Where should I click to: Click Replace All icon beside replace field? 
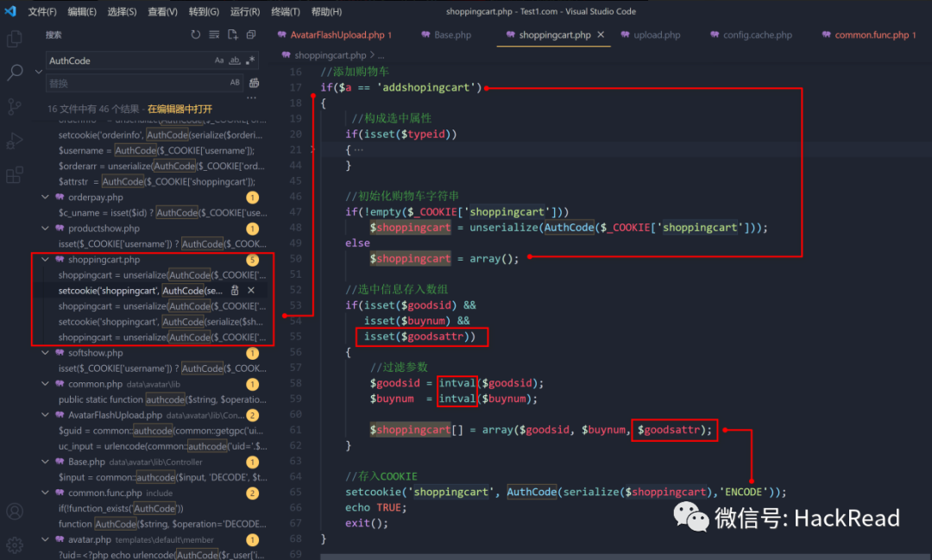coord(254,83)
